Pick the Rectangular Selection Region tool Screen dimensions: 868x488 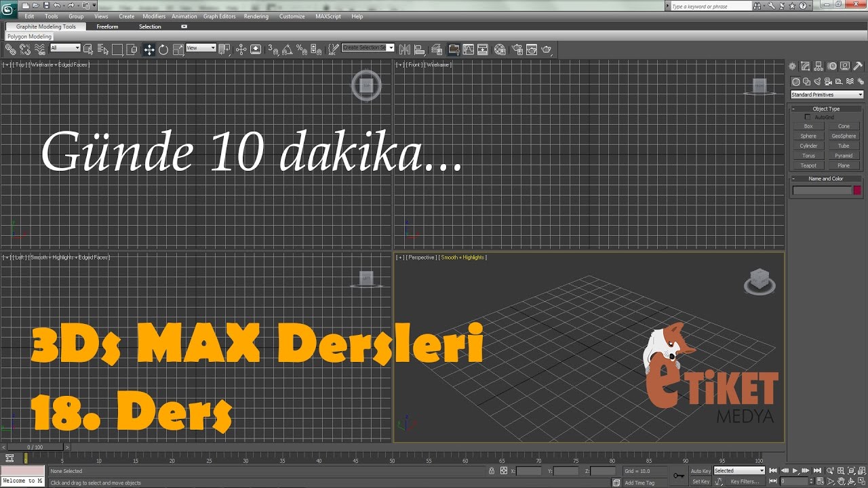coord(117,49)
